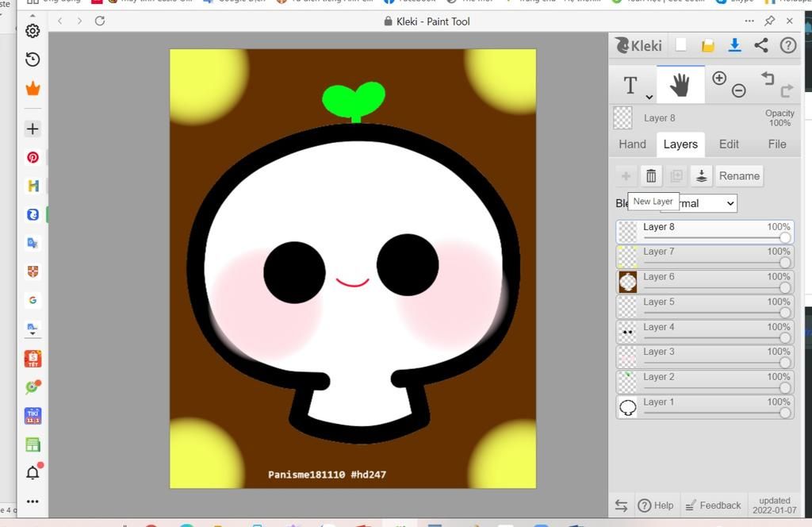Screen dimensions: 812x527
Task: Select Layer 8 in the layer list
Action: coord(705,232)
